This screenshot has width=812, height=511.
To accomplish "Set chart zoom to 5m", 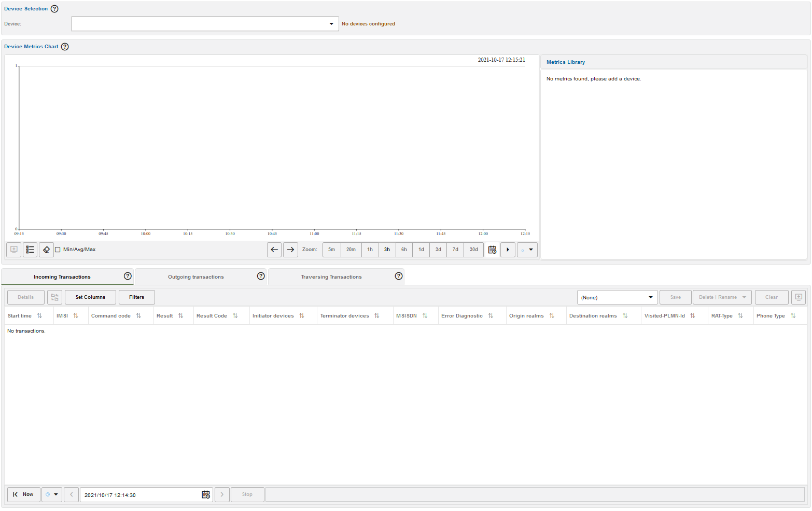I will (331, 250).
